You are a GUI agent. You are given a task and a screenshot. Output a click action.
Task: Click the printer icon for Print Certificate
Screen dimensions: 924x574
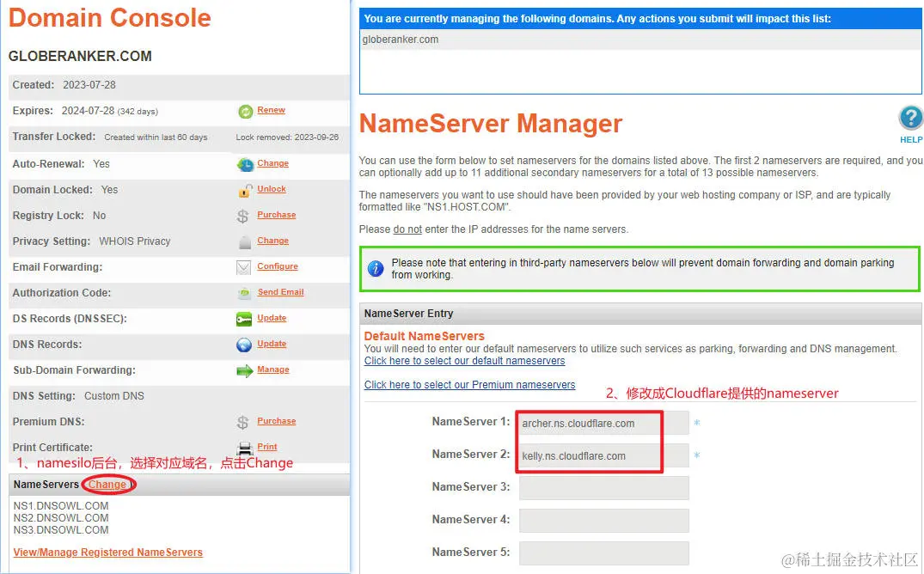pyautogui.click(x=247, y=447)
